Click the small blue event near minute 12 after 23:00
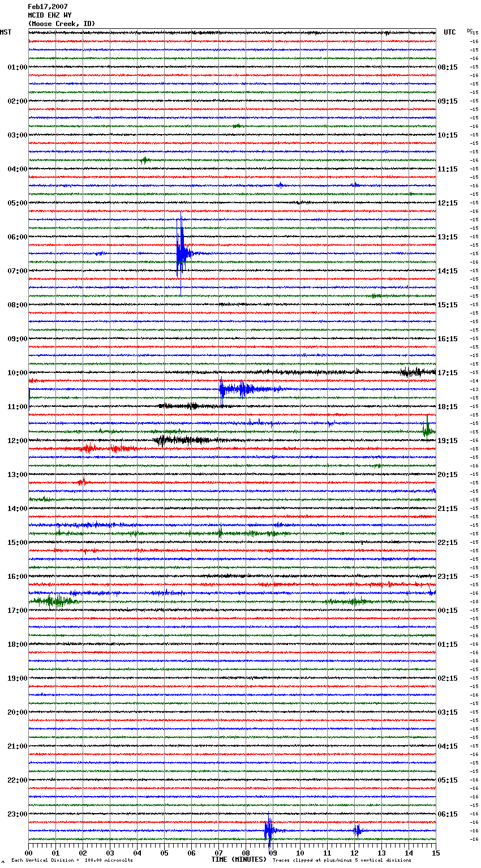The width and height of the screenshot is (481, 868). point(357,831)
